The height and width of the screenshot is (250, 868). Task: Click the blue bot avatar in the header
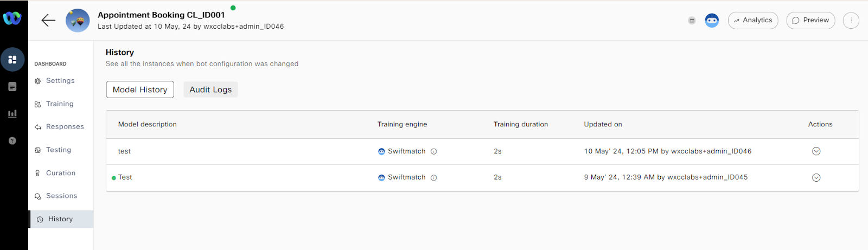712,21
